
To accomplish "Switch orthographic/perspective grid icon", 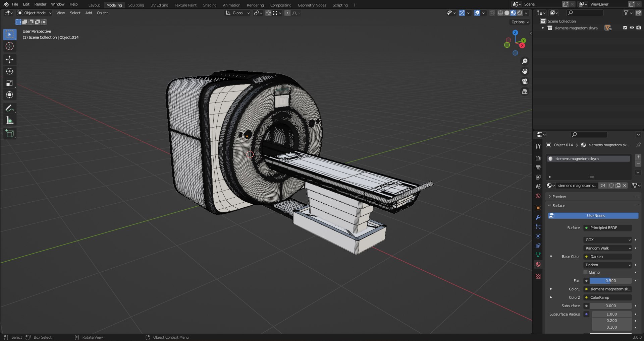I will tap(525, 91).
